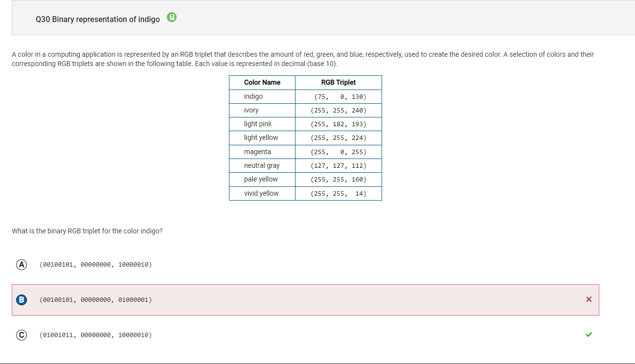Click the paragraph starting 'A color in a computing application'
Viewport: 635px width, 364px height.
pos(303,59)
